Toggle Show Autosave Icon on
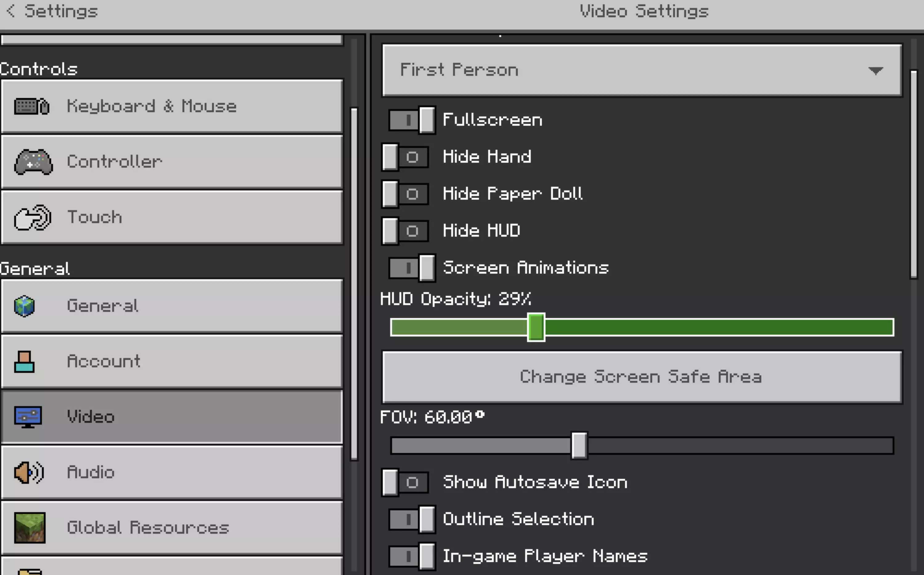 (x=405, y=483)
